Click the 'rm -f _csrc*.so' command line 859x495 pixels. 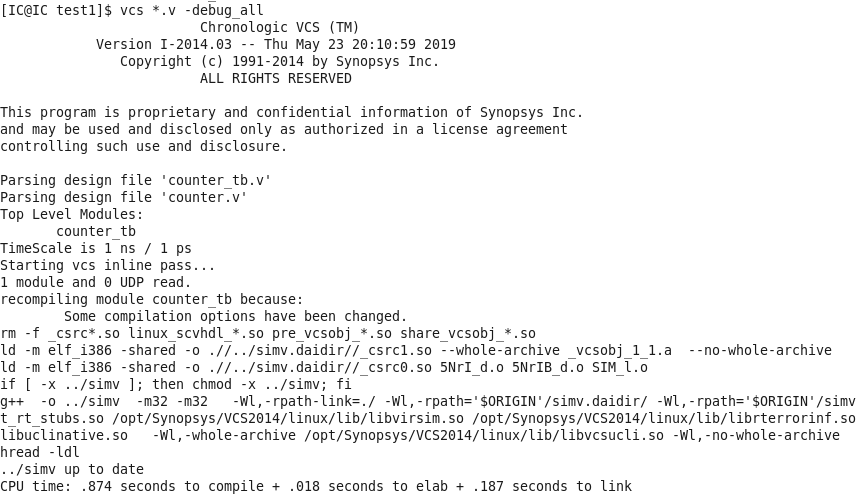click(x=267, y=333)
